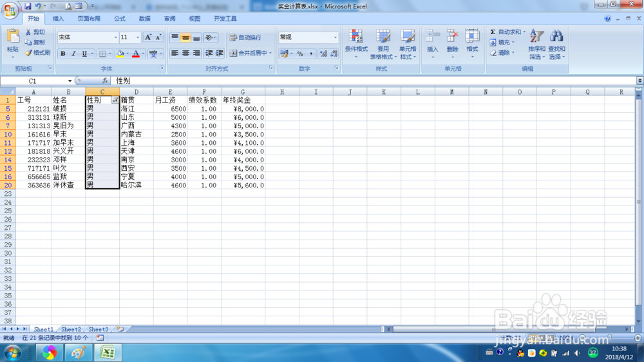Click the Name Box showing C1
The width and height of the screenshot is (644, 362).
(x=33, y=81)
